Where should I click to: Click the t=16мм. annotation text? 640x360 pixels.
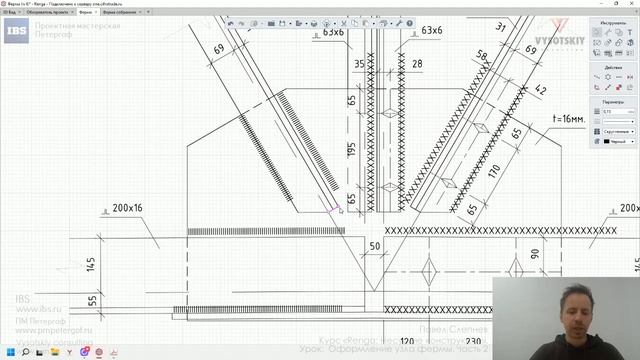[569, 119]
